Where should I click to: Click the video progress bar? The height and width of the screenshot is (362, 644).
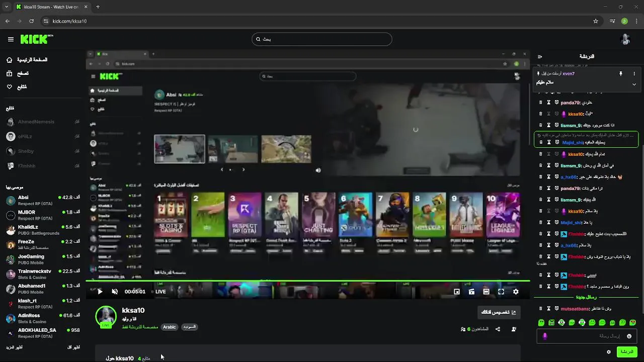click(307, 281)
